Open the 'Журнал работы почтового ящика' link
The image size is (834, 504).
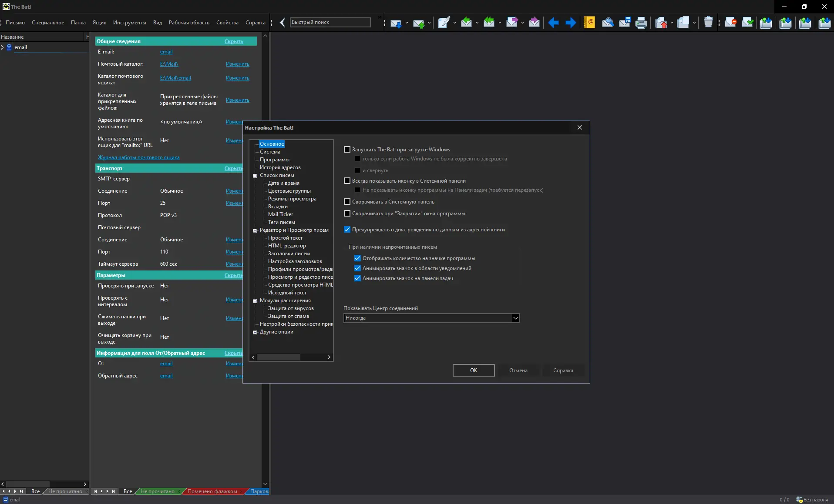139,157
